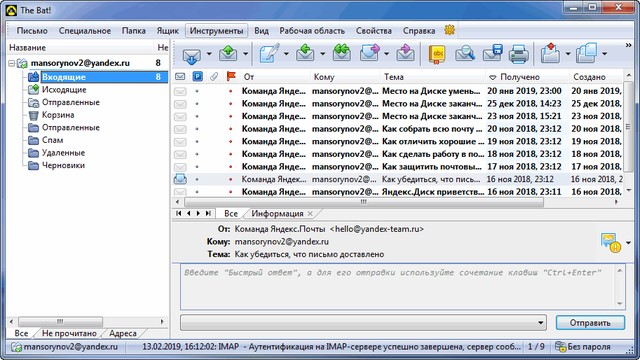The image size is (640, 360).
Task: Save message with floppy icon
Action: point(493,53)
